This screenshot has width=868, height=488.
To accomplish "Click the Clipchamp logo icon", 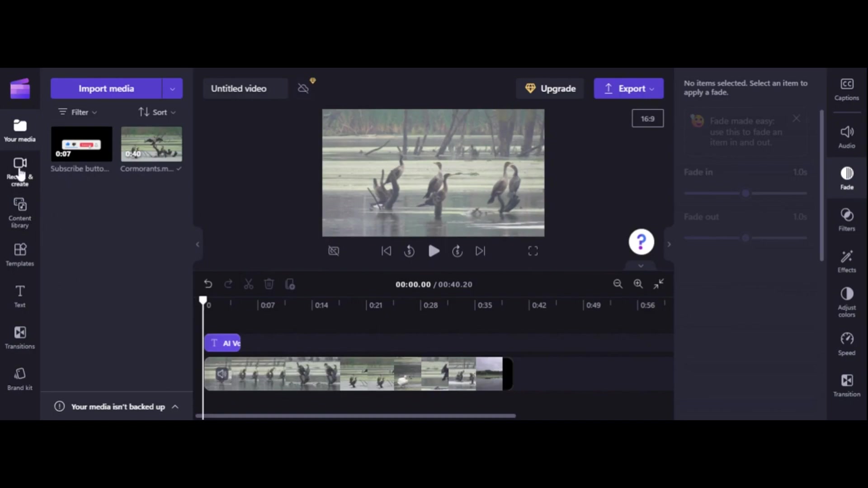I will click(x=20, y=88).
